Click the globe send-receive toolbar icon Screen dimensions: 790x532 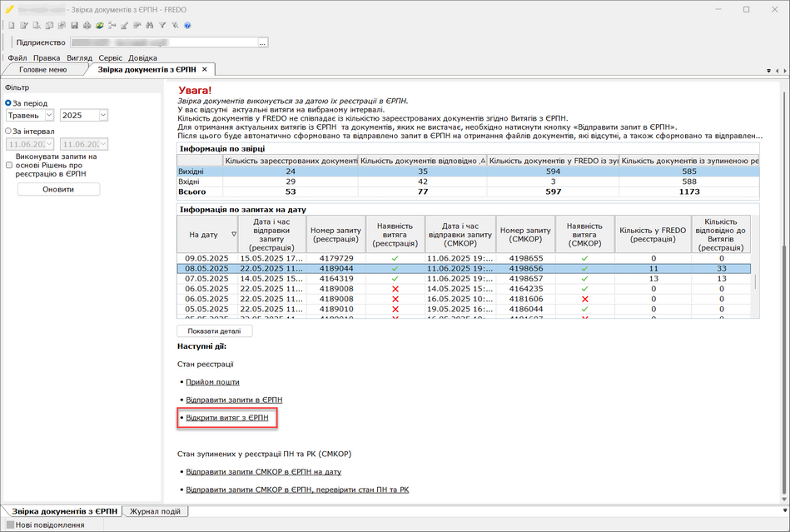click(x=99, y=25)
